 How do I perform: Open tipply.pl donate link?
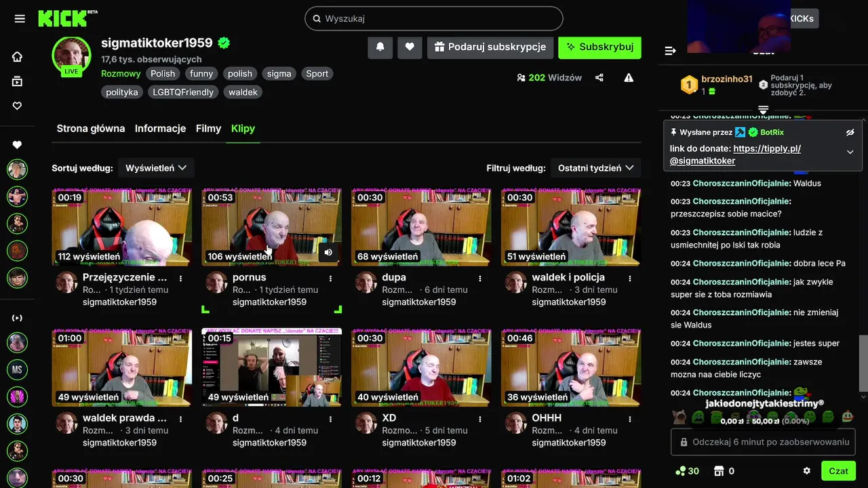[736, 155]
